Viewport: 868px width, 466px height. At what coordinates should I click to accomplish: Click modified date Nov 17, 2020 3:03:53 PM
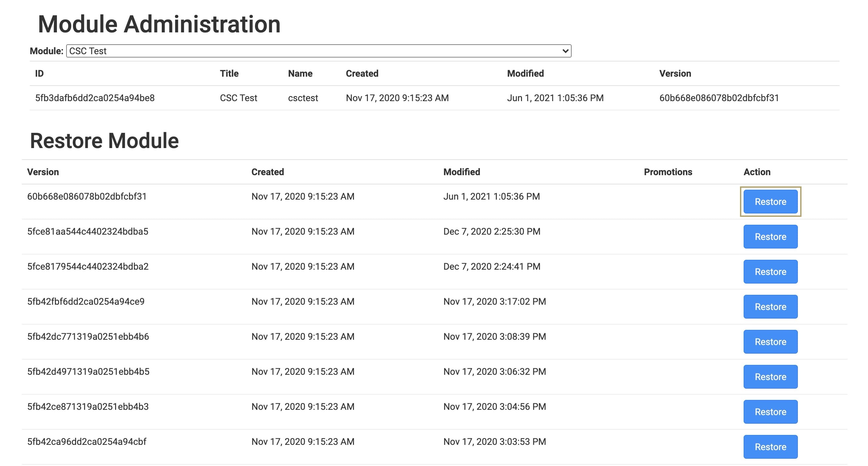click(495, 442)
